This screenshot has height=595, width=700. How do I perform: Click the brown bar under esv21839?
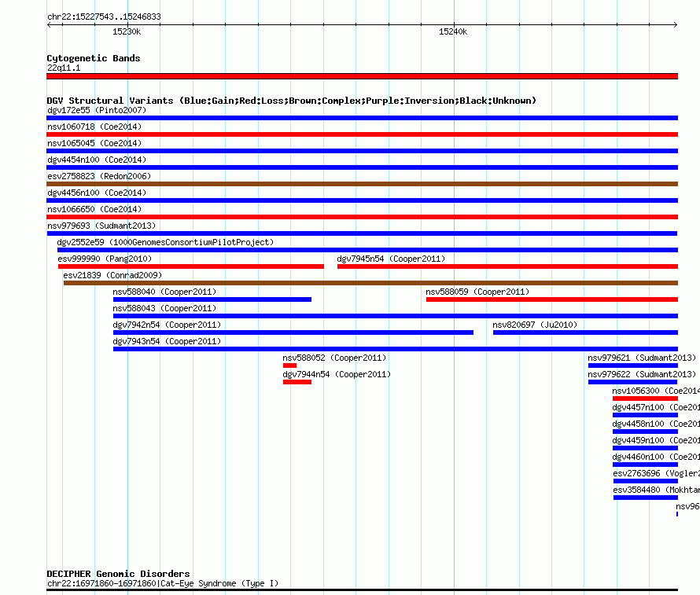(371, 283)
